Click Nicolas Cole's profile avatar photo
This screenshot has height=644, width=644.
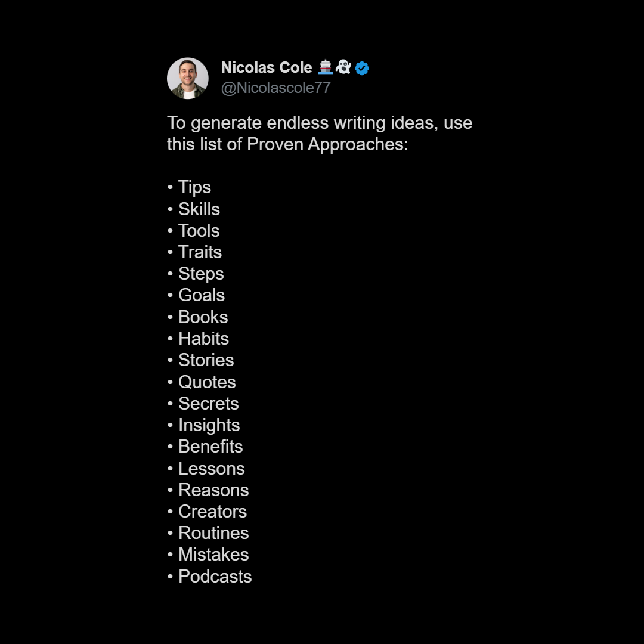pos(188,78)
